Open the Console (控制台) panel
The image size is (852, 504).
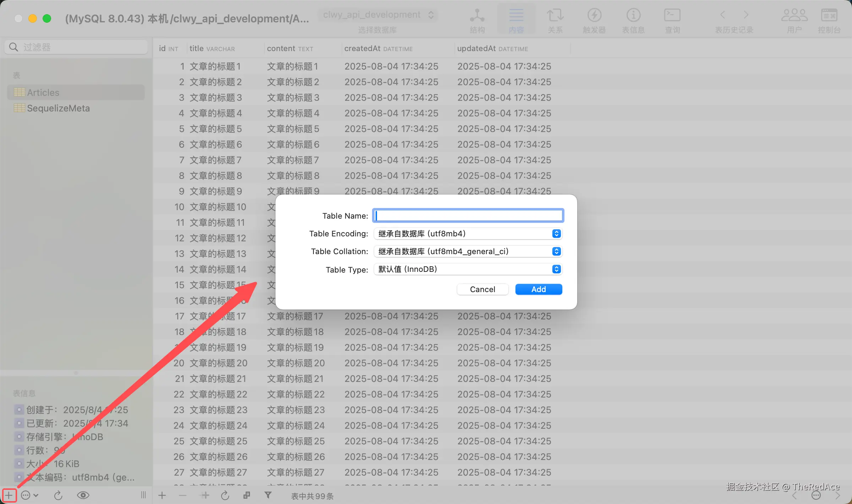point(829,20)
